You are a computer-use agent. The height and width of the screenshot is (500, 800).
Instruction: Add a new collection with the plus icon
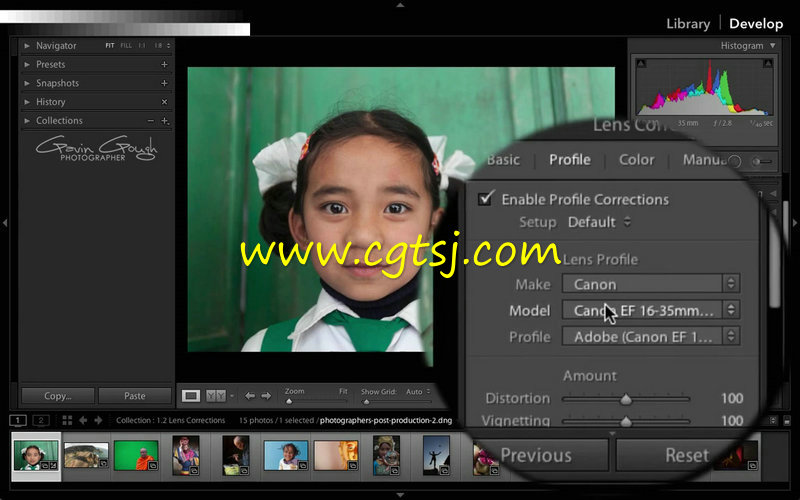click(x=165, y=121)
